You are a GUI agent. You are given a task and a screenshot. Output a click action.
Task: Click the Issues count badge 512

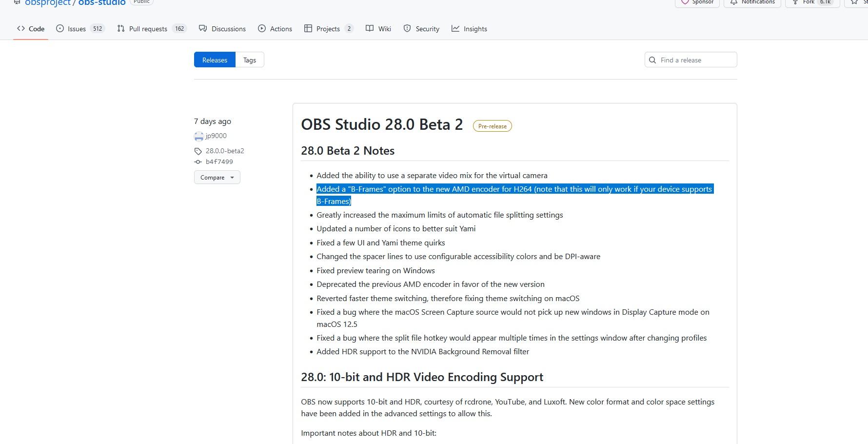[x=98, y=29]
